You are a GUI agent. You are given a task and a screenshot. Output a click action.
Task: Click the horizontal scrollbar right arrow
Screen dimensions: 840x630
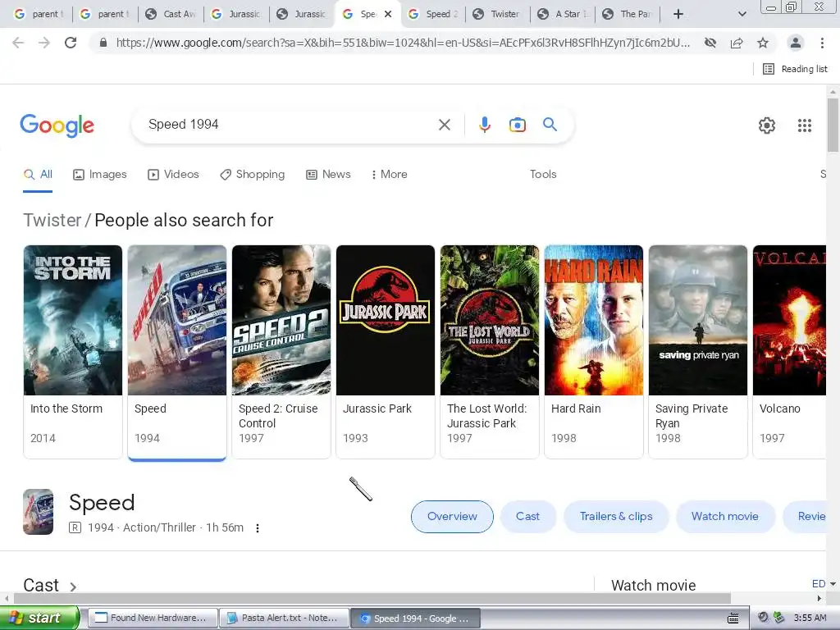coord(819,598)
